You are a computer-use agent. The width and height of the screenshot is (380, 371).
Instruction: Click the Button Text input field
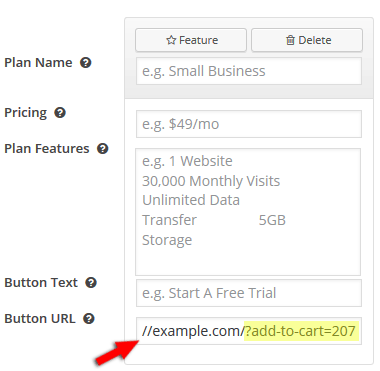(x=249, y=293)
